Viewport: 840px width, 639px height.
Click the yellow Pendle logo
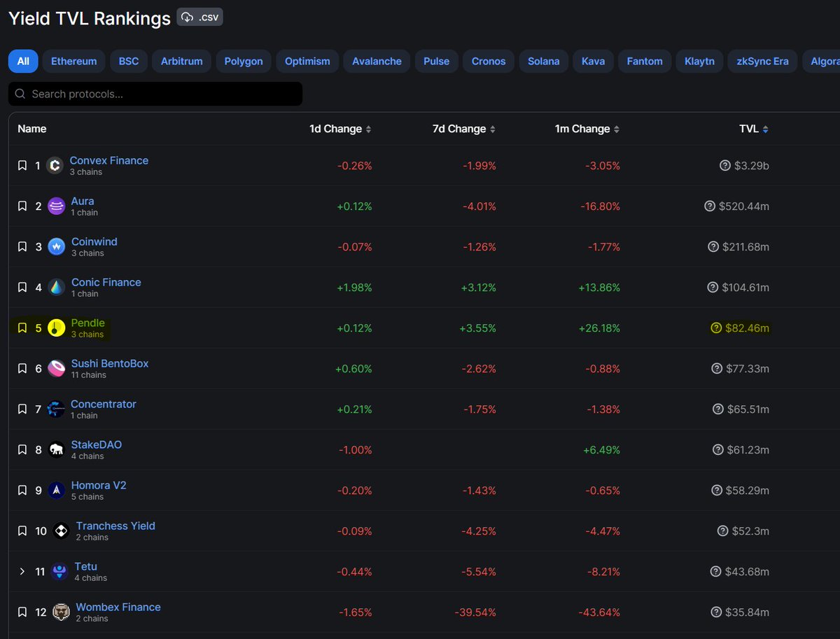pyautogui.click(x=57, y=328)
